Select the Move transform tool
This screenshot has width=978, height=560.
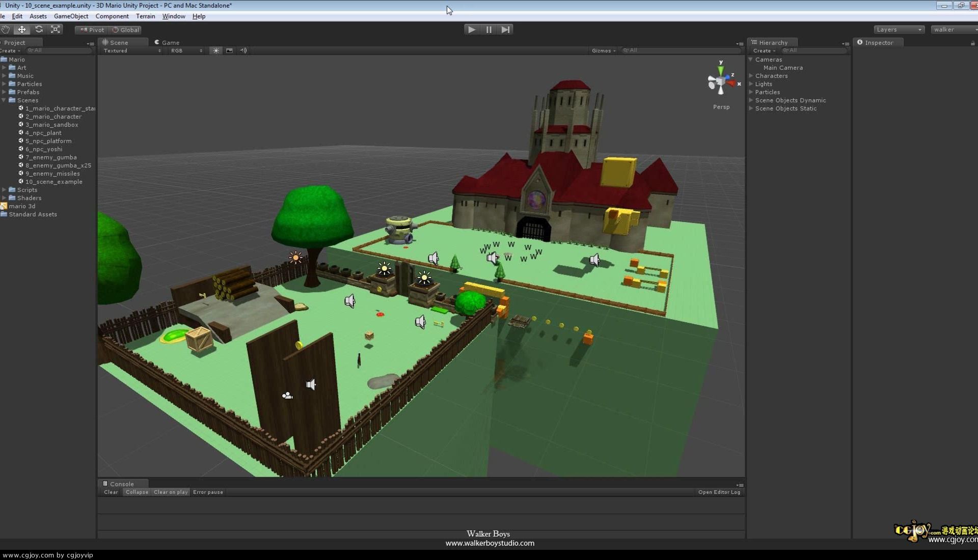pyautogui.click(x=22, y=30)
